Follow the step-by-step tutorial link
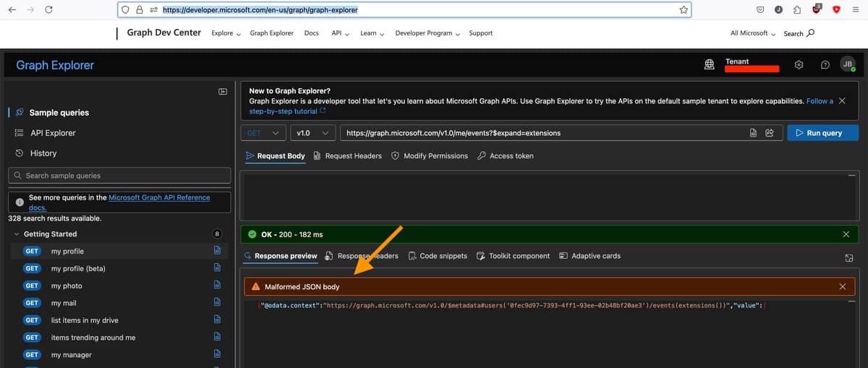Screen dimensions: 868x368 287,111
